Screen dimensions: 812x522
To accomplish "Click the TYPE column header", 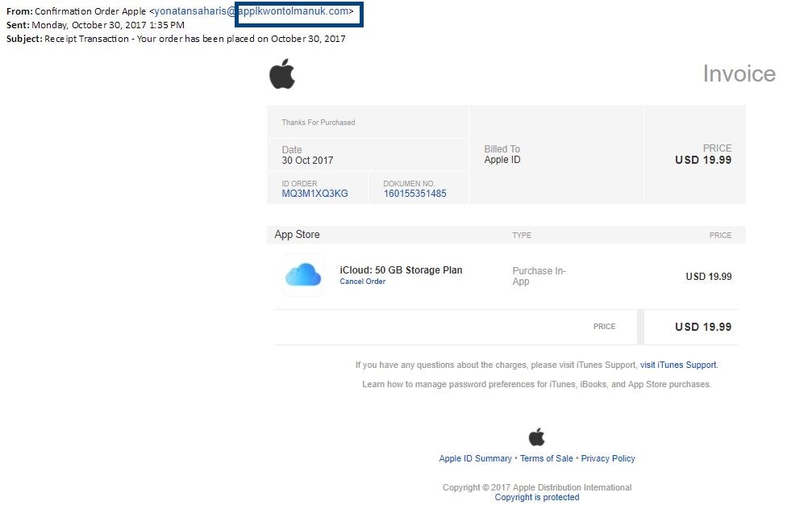I will point(522,236).
